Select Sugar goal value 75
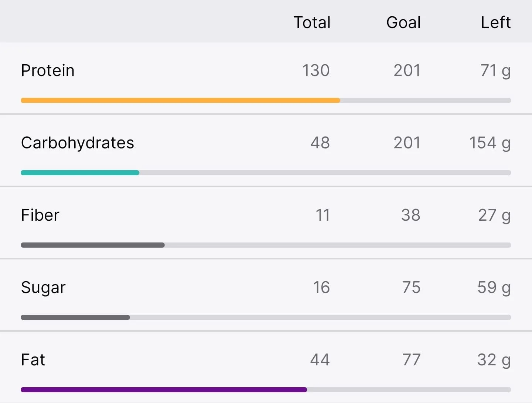 tap(411, 287)
